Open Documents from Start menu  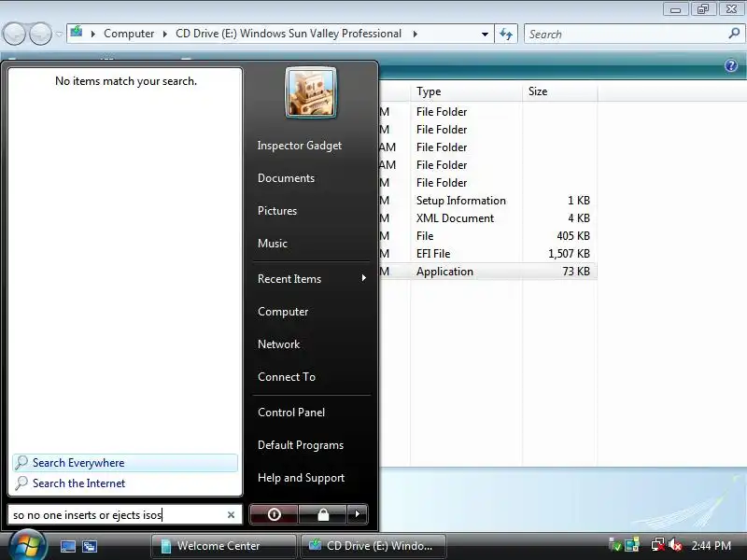[x=286, y=178]
